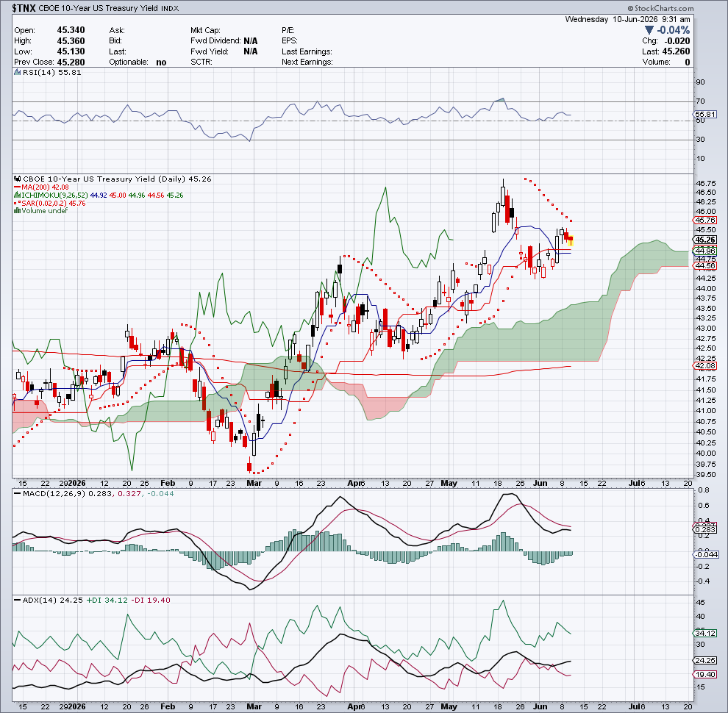Click the Fwd Yield N/A value
This screenshot has height=713, width=728.
tap(250, 51)
